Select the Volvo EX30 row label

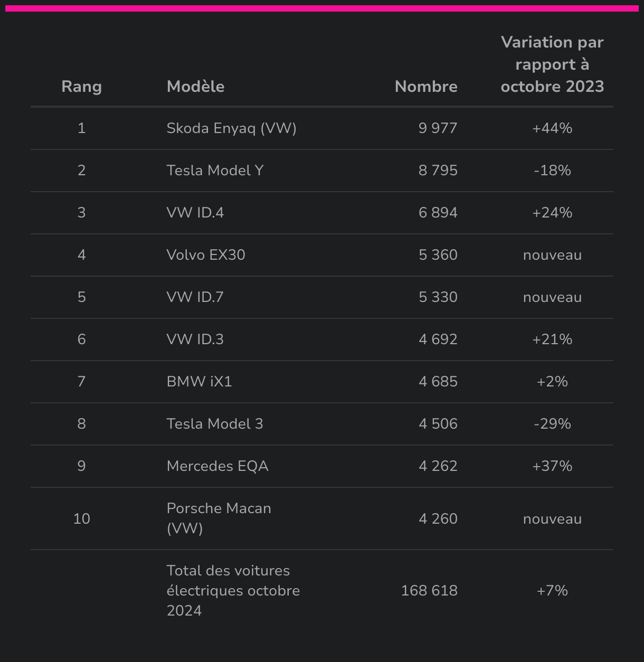[x=206, y=255]
